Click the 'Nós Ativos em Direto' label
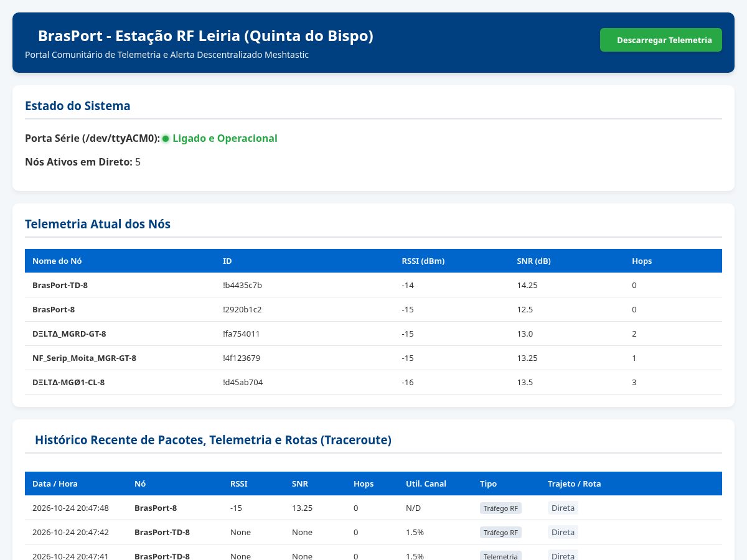 click(78, 162)
